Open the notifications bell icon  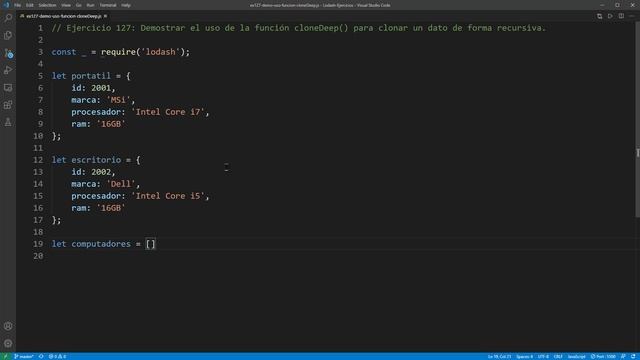click(633, 356)
